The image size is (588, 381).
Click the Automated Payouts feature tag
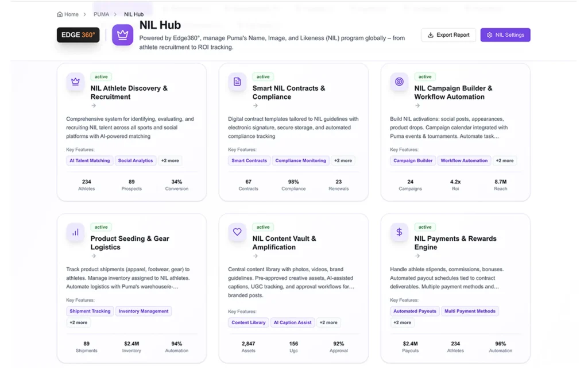[415, 311]
